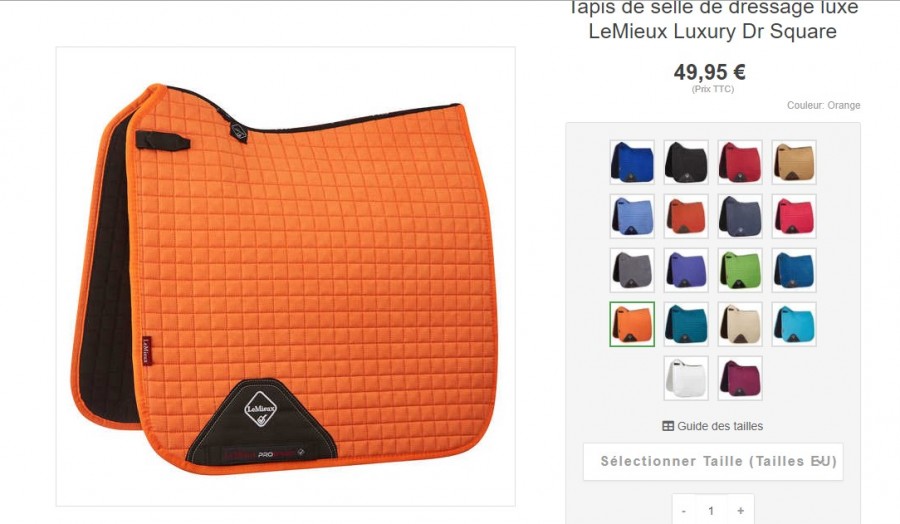
Task: Pick the plum burgundy saddle pad swatch
Action: click(x=740, y=378)
